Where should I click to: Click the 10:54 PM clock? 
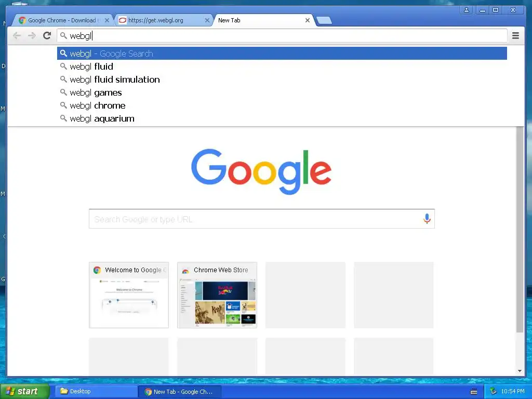[513, 392]
